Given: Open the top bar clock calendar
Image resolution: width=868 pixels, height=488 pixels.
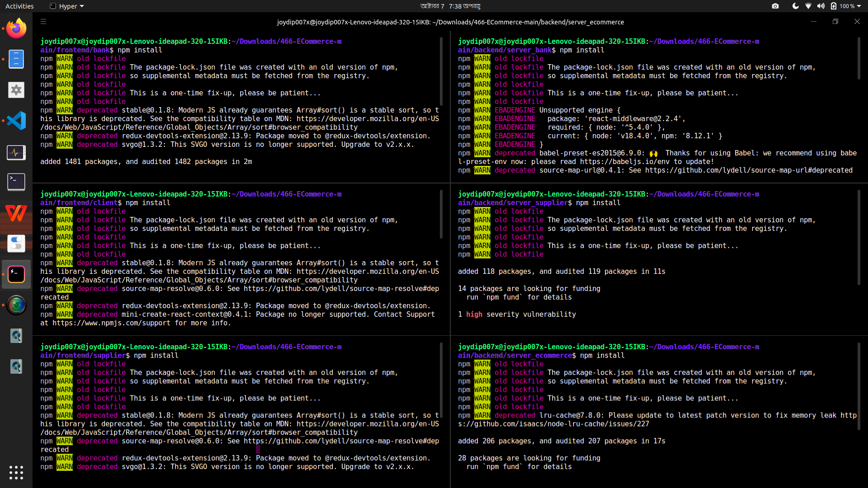Looking at the screenshot, I should (x=450, y=6).
